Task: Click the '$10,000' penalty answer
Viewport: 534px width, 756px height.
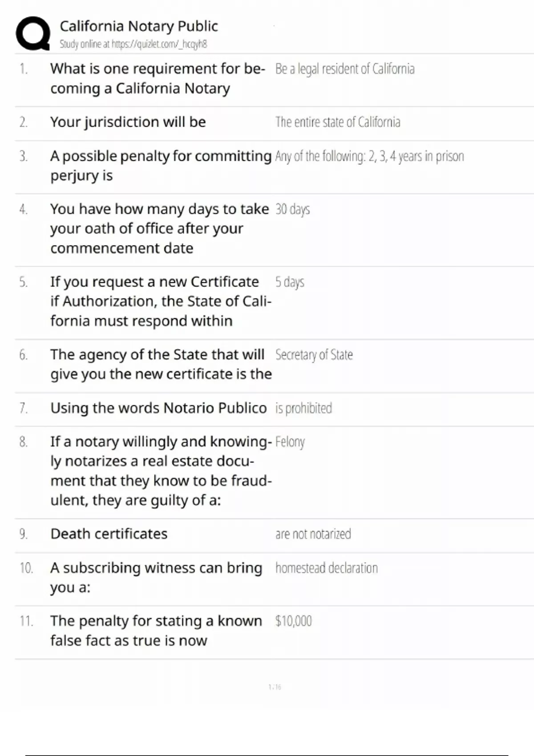Action: (x=293, y=621)
